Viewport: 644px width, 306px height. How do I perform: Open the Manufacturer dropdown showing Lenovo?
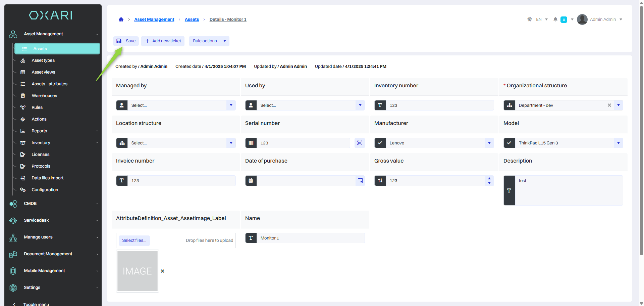point(489,143)
